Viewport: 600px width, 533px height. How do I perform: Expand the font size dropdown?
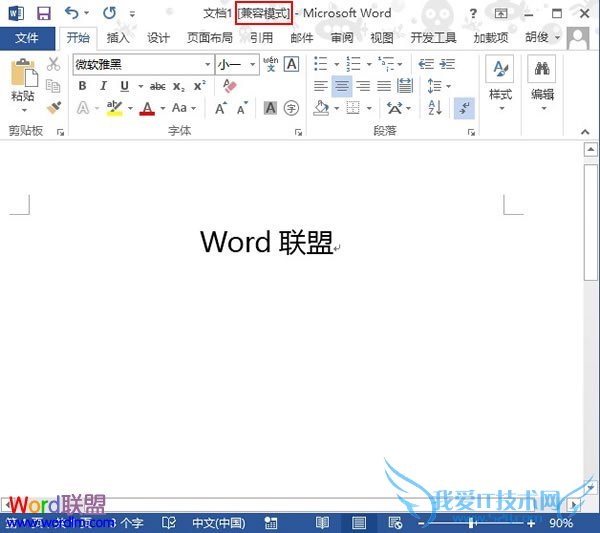point(251,64)
